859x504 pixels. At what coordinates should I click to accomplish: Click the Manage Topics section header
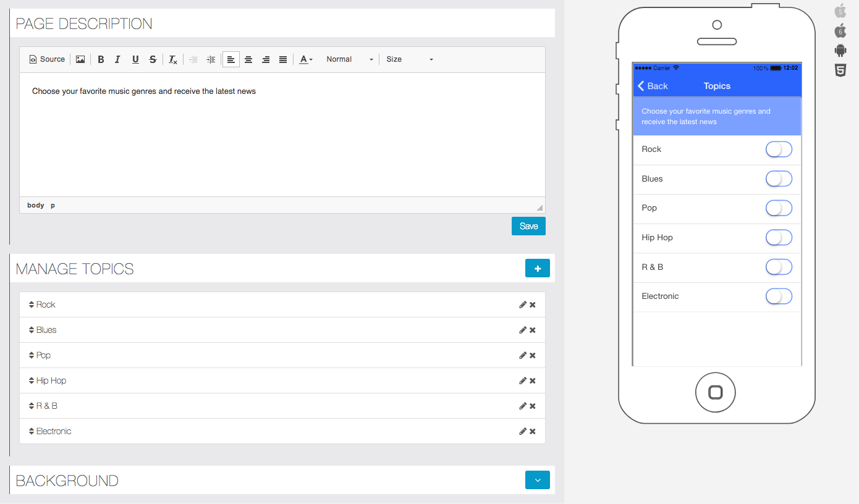[x=75, y=269]
